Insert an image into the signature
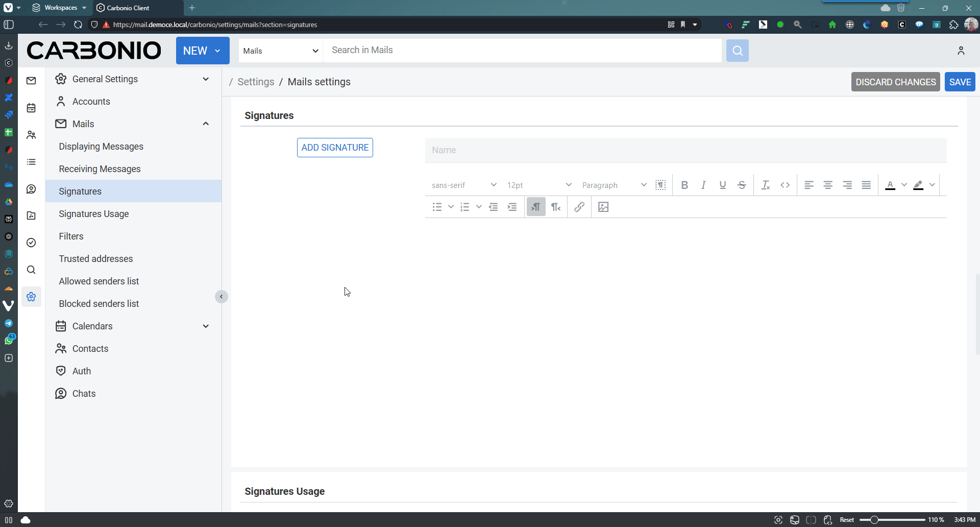This screenshot has height=527, width=980. point(603,207)
